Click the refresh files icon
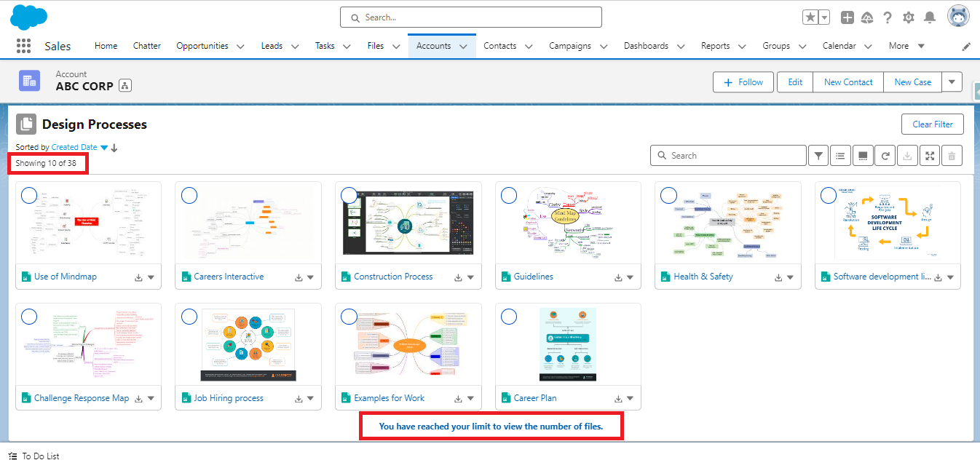 [x=885, y=155]
